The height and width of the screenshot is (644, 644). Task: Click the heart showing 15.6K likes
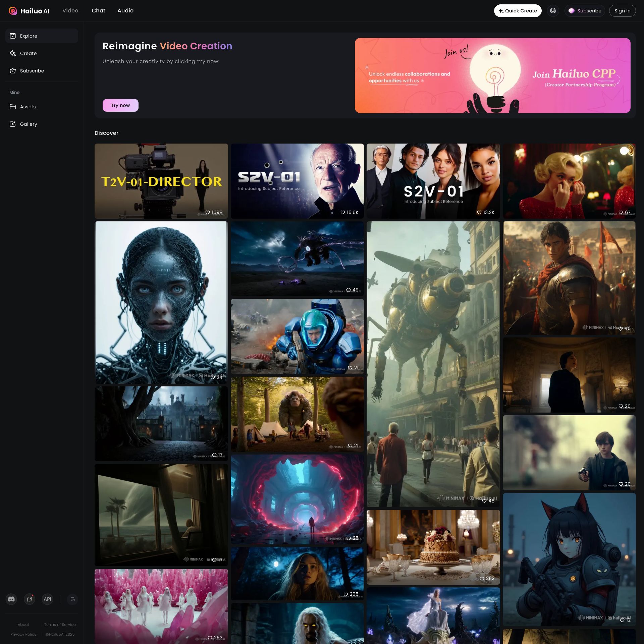(343, 212)
